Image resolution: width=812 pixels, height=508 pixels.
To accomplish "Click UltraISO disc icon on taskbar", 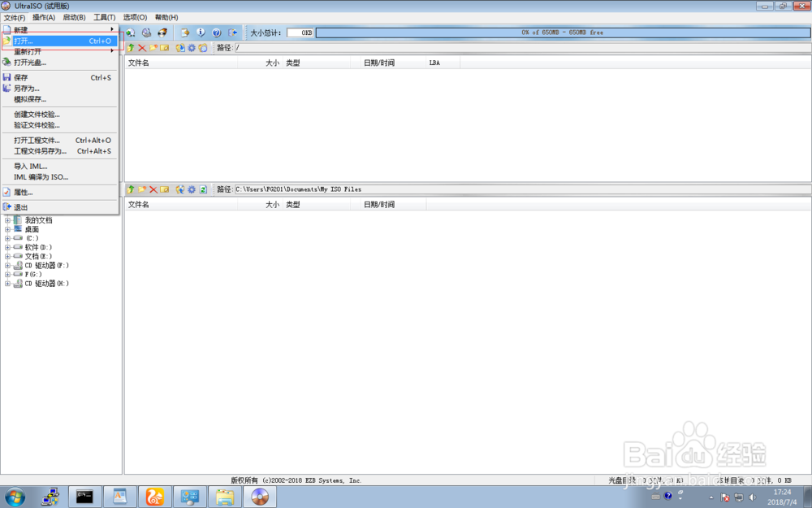I will pyautogui.click(x=260, y=497).
